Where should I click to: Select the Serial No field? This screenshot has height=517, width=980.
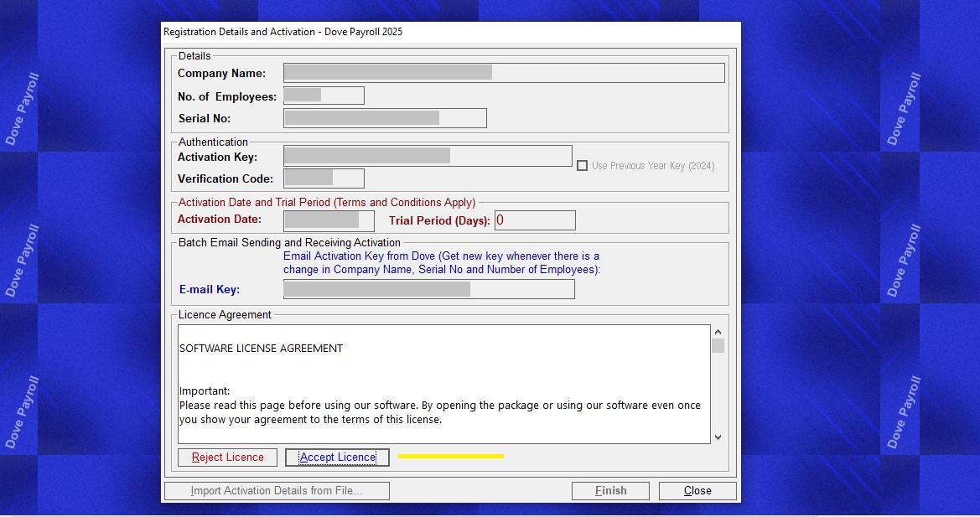[x=385, y=118]
